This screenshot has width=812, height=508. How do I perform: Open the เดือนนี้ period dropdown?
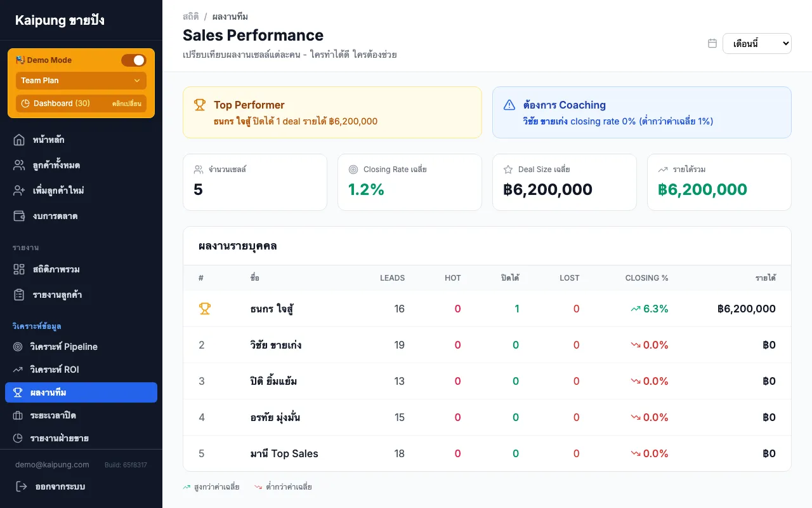coord(757,43)
